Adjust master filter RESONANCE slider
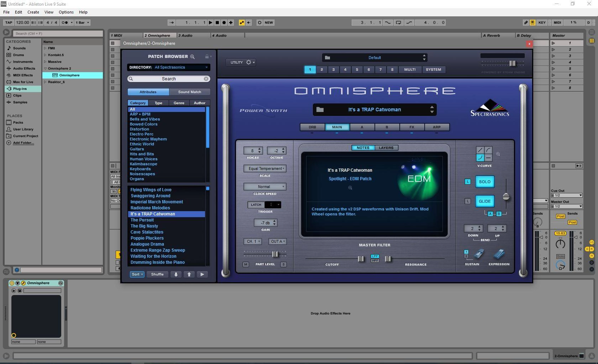598x364 pixels. click(388, 259)
